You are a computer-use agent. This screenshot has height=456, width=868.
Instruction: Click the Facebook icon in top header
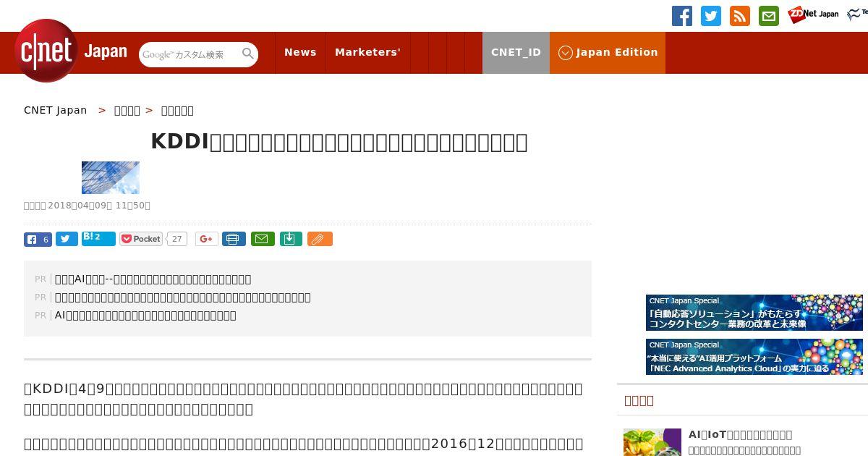682,16
